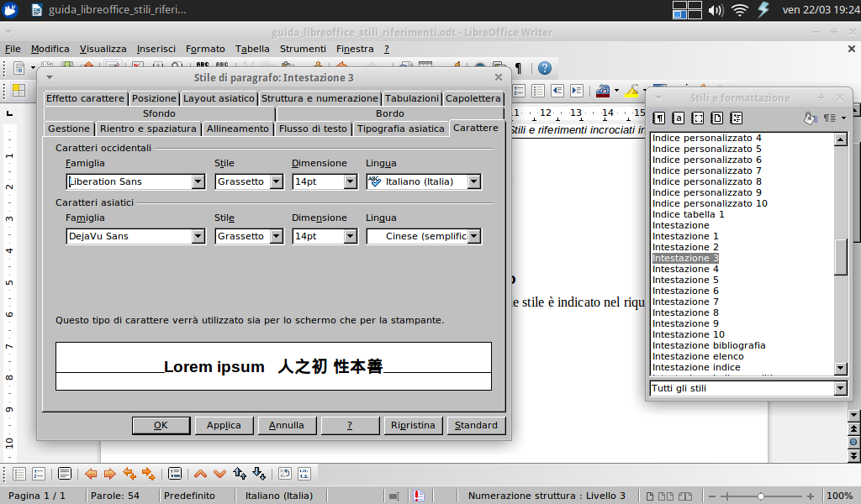The image size is (861, 504).
Task: Toggle numbering on/off in bottom numbering toolbar
Action: tap(39, 474)
